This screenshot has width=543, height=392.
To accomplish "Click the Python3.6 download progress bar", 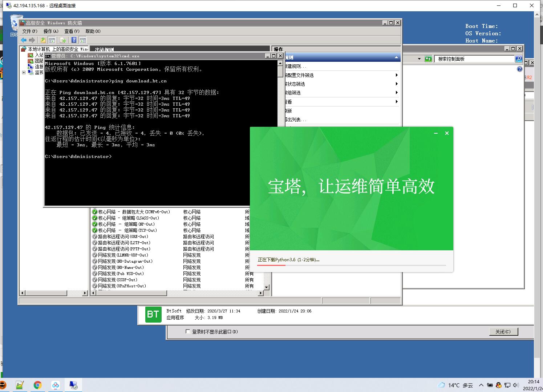I will (352, 265).
